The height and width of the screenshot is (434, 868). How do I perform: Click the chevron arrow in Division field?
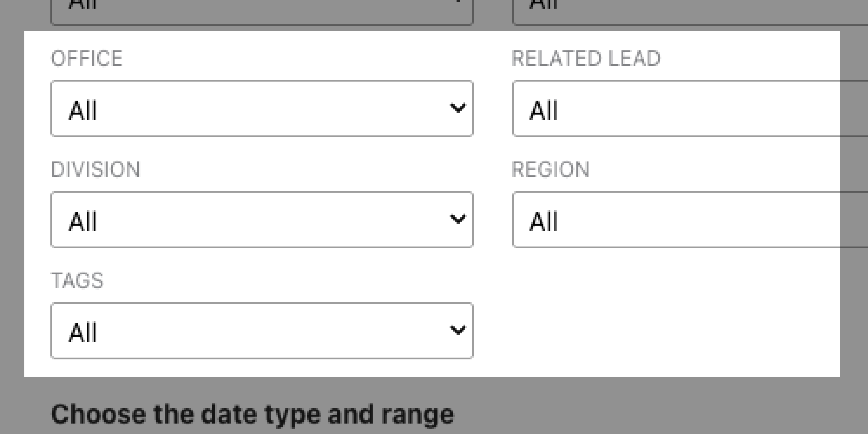point(458,219)
